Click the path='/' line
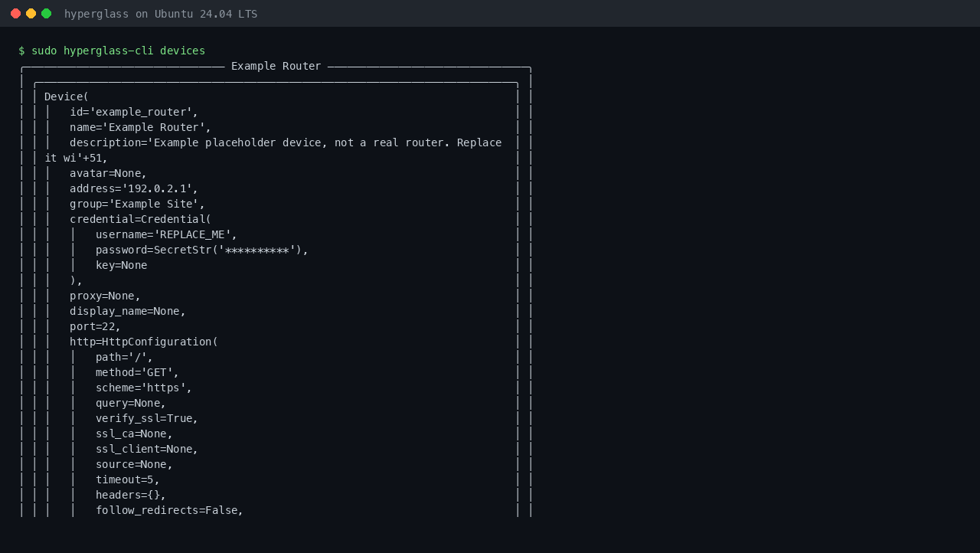Image resolution: width=980 pixels, height=553 pixels. point(124,357)
